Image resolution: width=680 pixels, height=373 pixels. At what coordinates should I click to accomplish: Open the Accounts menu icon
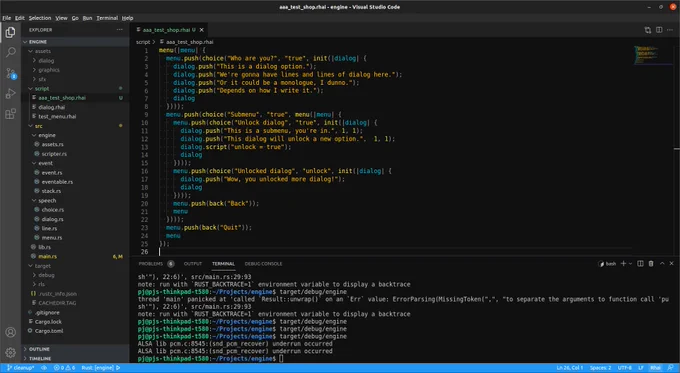click(x=10, y=332)
